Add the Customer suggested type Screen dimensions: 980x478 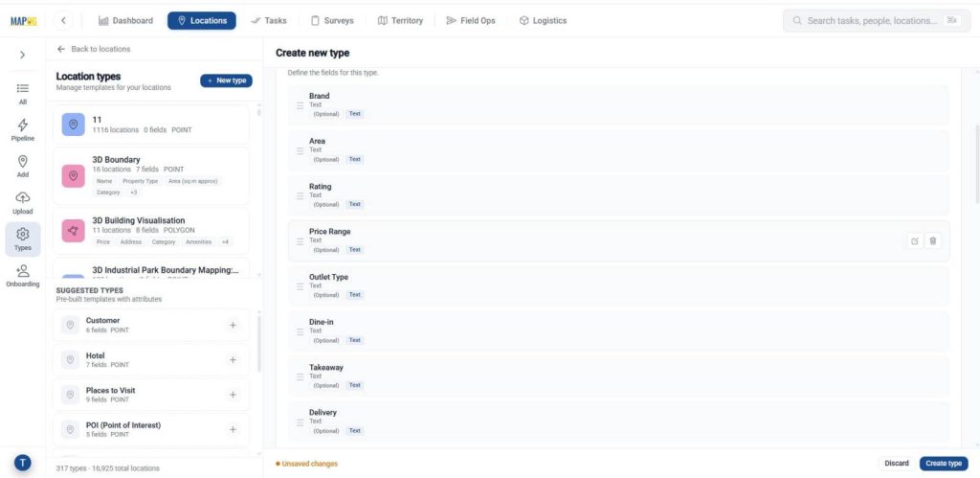pos(234,325)
